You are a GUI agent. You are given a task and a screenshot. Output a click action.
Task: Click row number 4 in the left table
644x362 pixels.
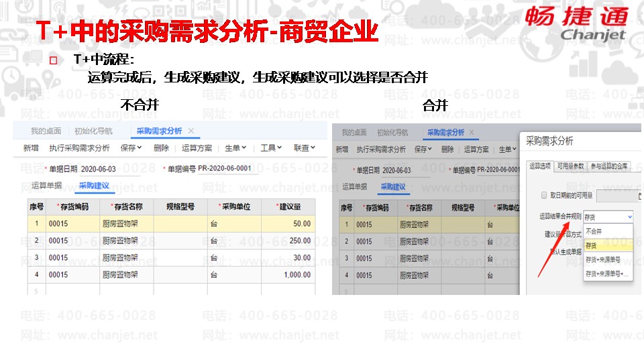36,275
